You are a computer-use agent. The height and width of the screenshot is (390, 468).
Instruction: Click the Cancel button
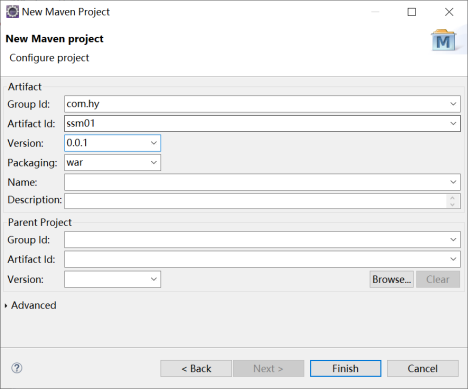point(423,369)
